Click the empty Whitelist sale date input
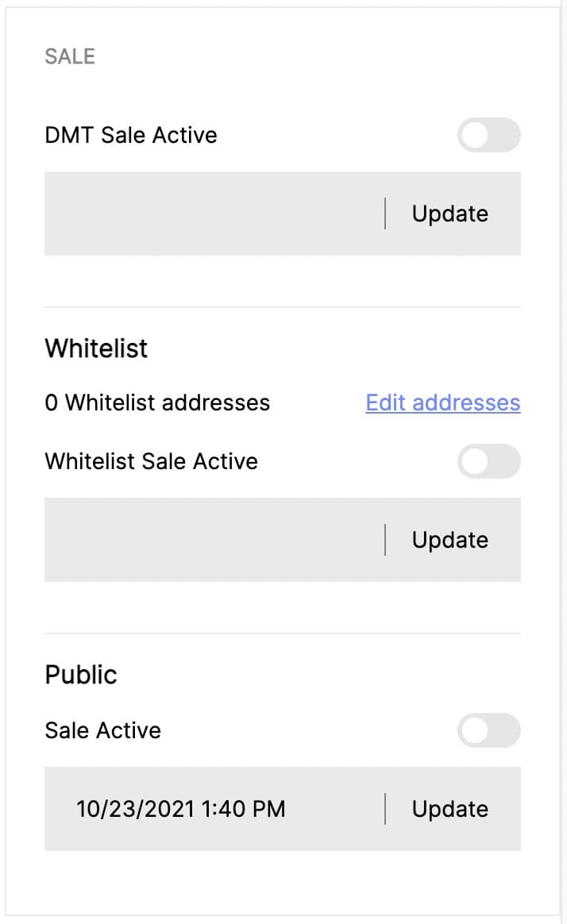567x924 pixels. point(214,540)
